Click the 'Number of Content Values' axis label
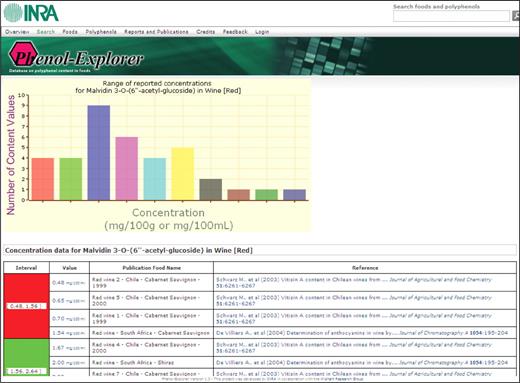 point(11,155)
